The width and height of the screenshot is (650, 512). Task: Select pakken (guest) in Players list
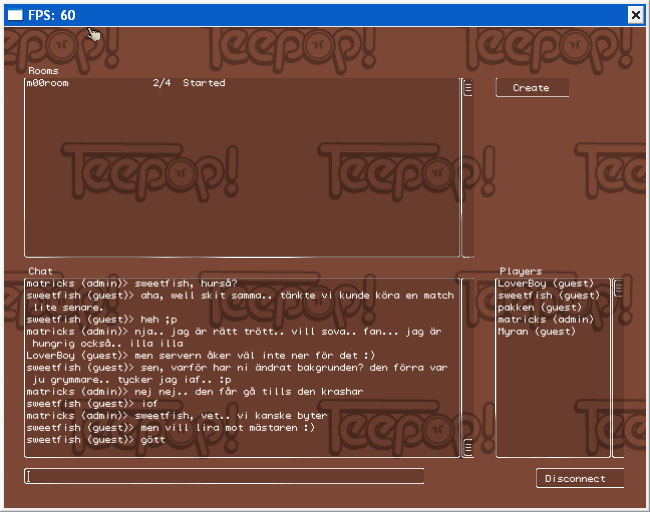tap(540, 308)
